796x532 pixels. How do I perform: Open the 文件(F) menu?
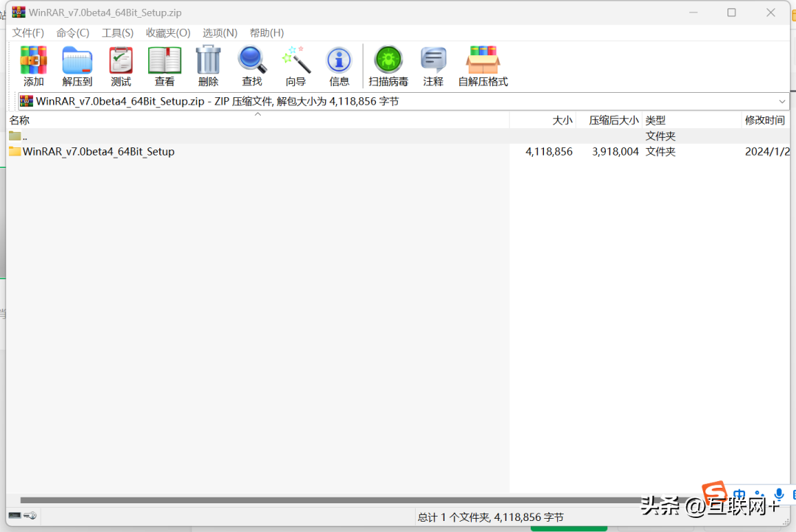click(x=28, y=33)
